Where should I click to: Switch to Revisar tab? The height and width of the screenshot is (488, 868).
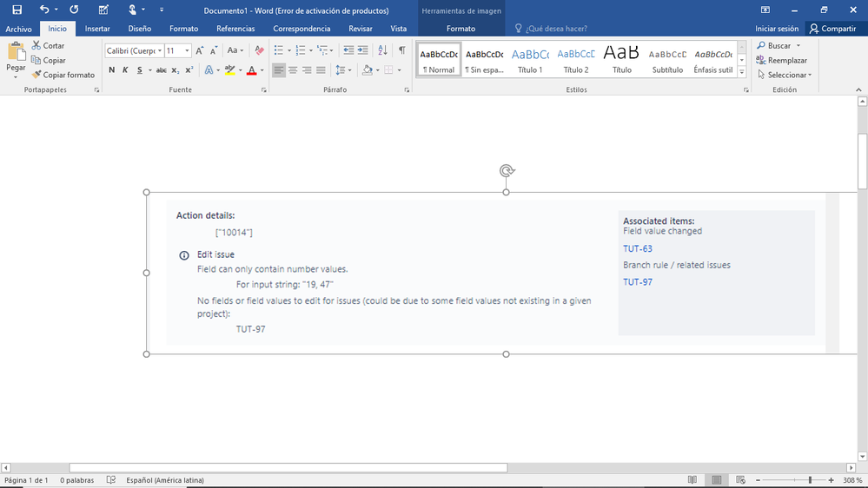(361, 29)
